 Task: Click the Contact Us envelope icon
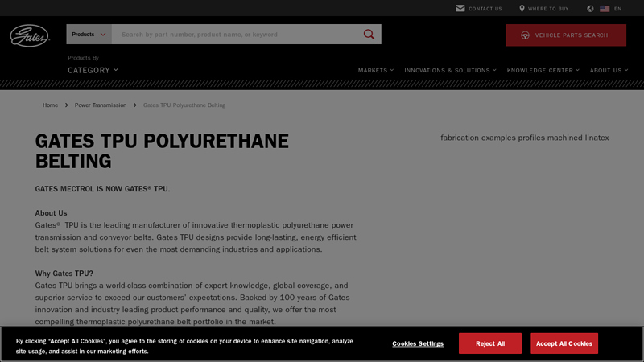click(x=460, y=8)
